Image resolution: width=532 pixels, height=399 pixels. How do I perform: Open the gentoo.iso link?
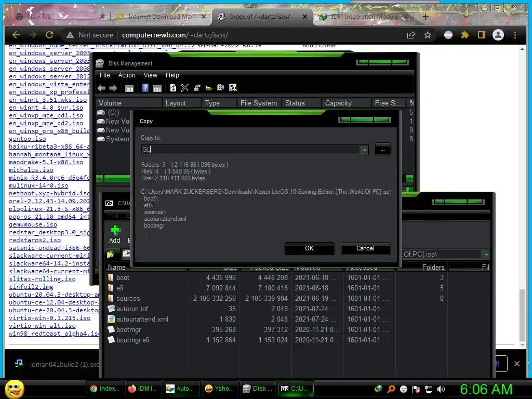(28, 139)
